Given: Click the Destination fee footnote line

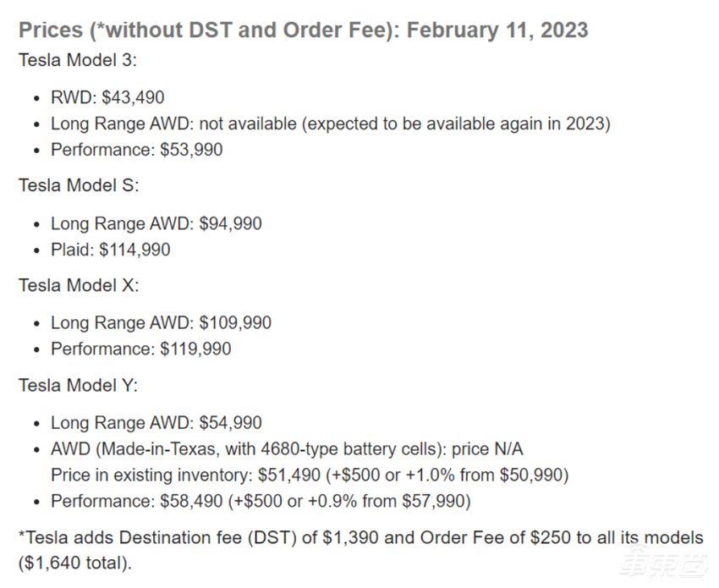Looking at the screenshot, I should pos(359,538).
